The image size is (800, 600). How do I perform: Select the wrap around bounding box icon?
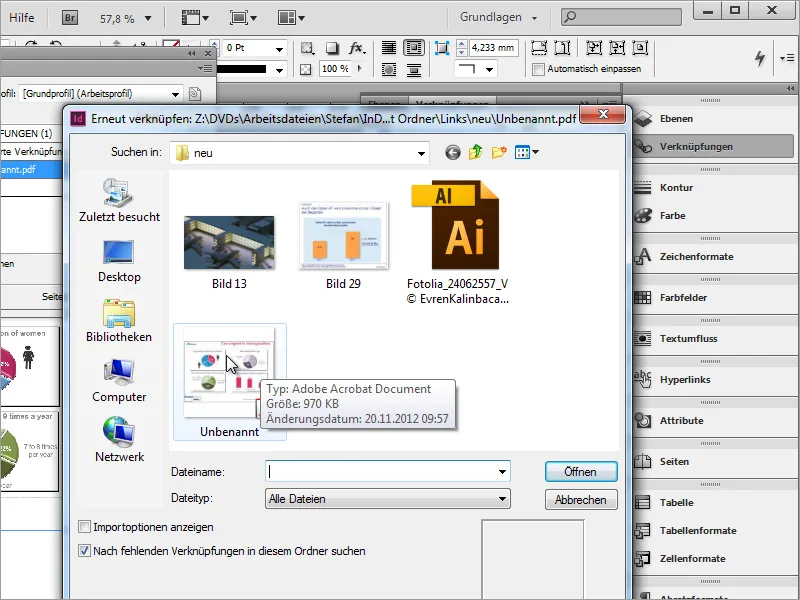413,48
